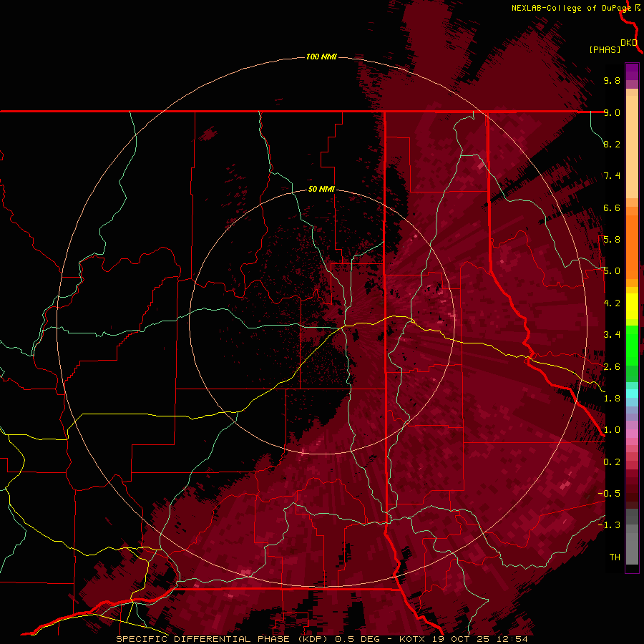Click the 2.6 legend value
This screenshot has width=644, height=644.
point(612,367)
